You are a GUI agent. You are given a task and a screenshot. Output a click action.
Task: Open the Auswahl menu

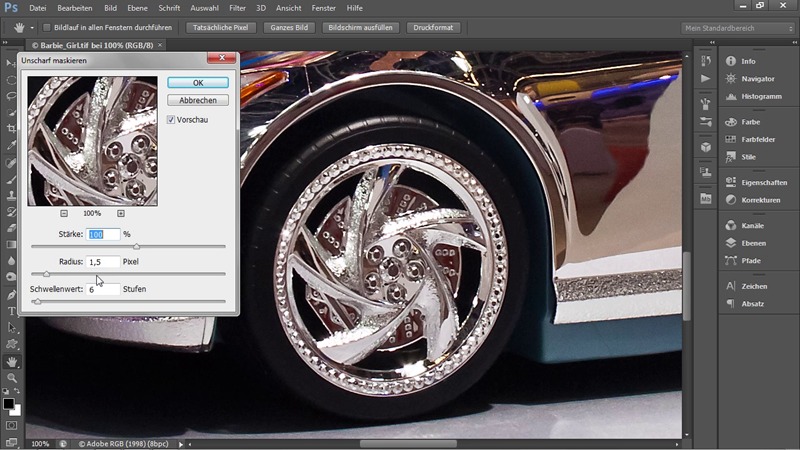point(205,8)
